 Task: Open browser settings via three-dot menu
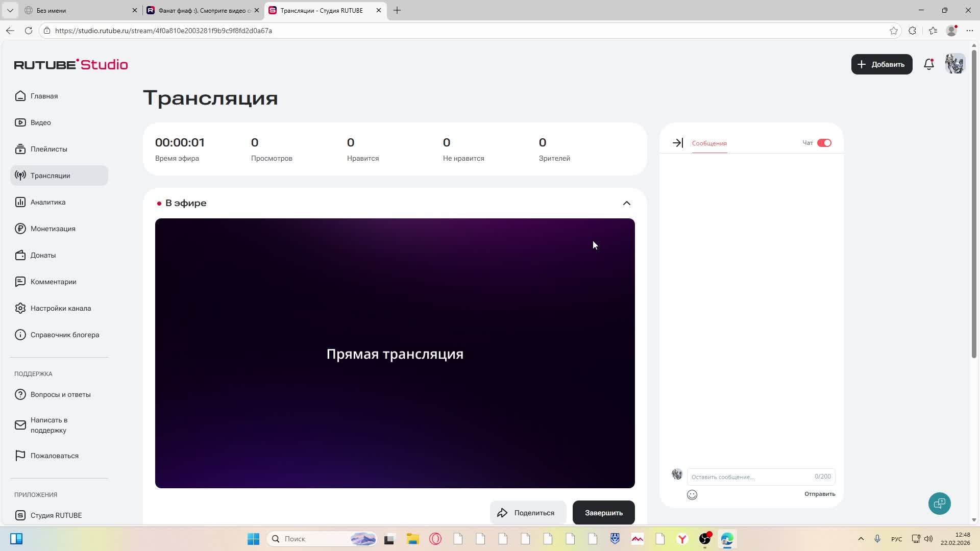click(x=970, y=31)
